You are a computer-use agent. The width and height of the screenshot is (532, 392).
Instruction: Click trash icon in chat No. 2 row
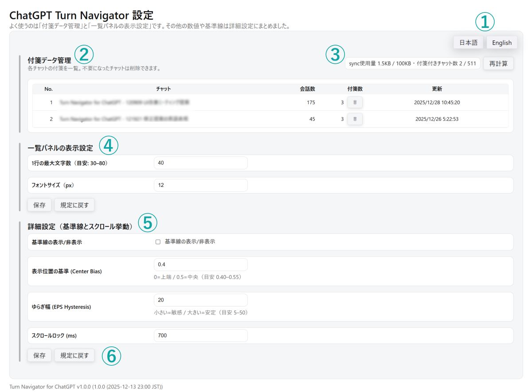(x=355, y=119)
